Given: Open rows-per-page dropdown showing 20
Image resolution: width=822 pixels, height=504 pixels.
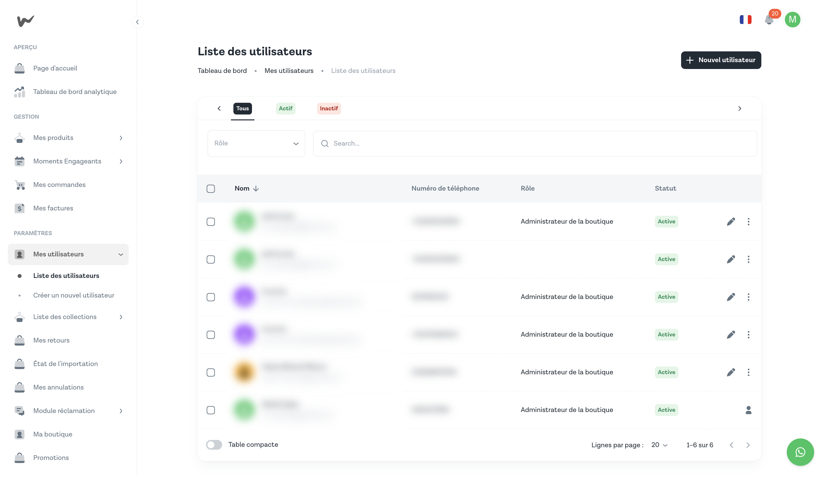Looking at the screenshot, I should 659,445.
